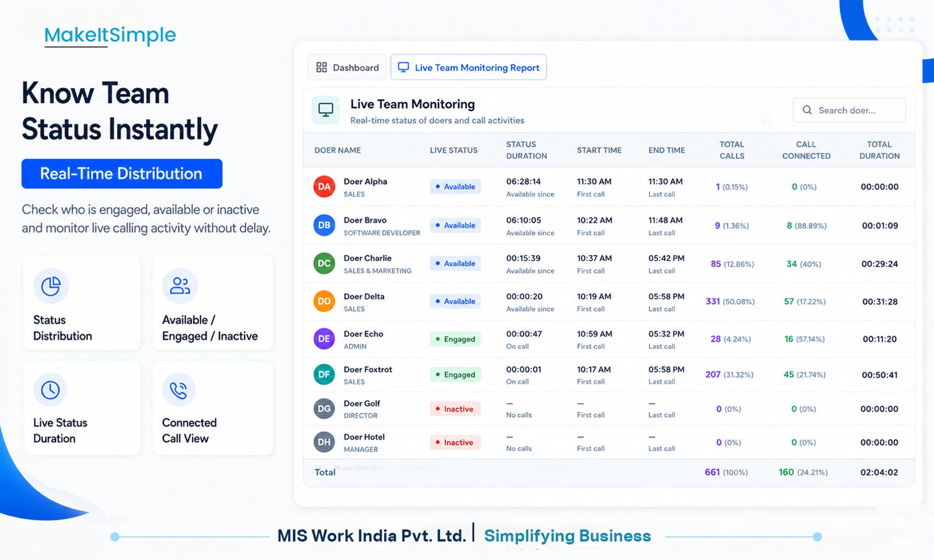Click the Connected Call View phone icon
The height and width of the screenshot is (560, 934).
179,390
